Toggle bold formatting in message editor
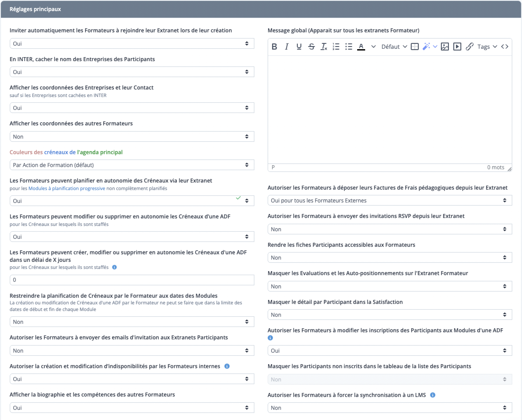 274,47
